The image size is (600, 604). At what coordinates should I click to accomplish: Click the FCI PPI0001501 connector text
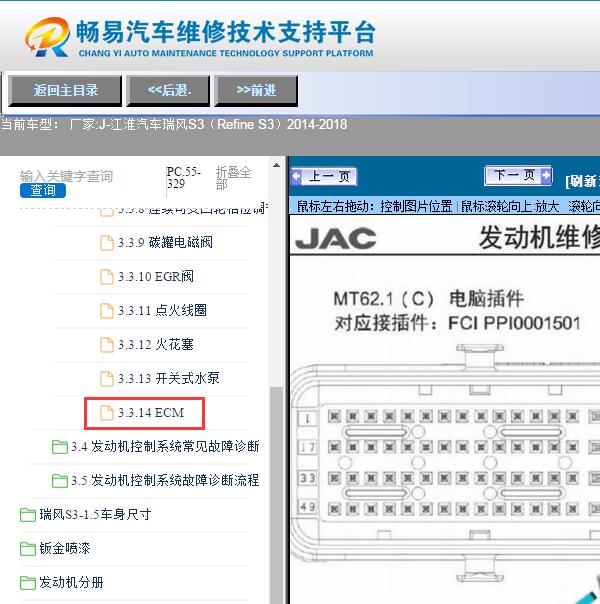pos(515,323)
